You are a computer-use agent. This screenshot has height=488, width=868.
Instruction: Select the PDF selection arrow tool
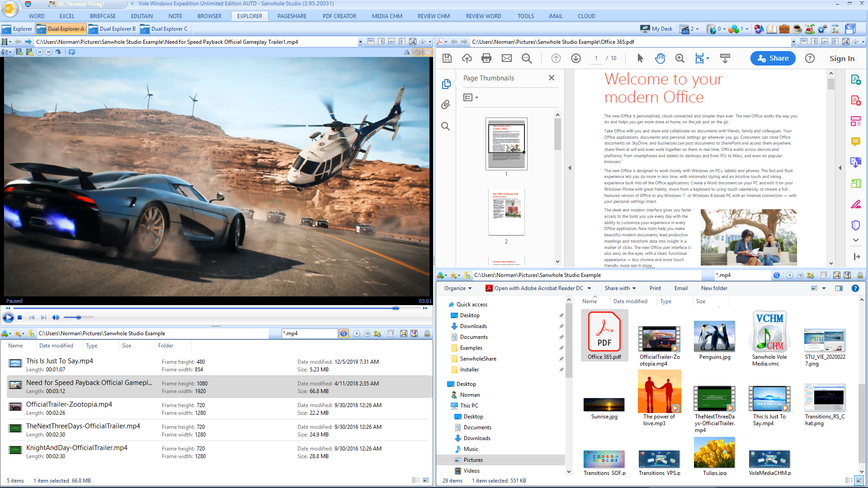click(x=640, y=58)
